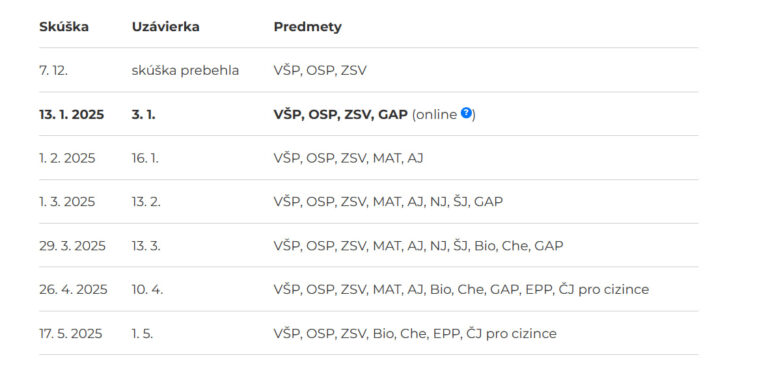Image resolution: width=768 pixels, height=366 pixels.
Task: Click the word 'online' next to GAP
Action: click(436, 115)
